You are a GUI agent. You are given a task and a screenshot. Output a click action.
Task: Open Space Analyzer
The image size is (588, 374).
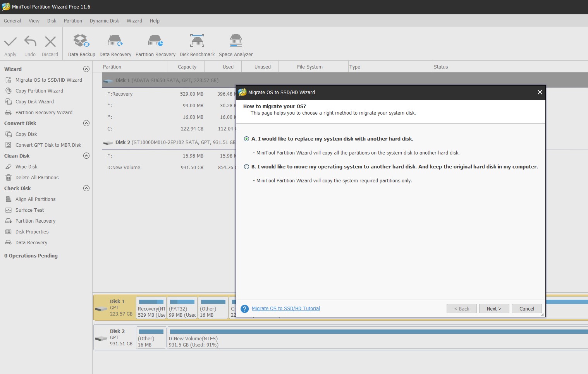tap(236, 44)
